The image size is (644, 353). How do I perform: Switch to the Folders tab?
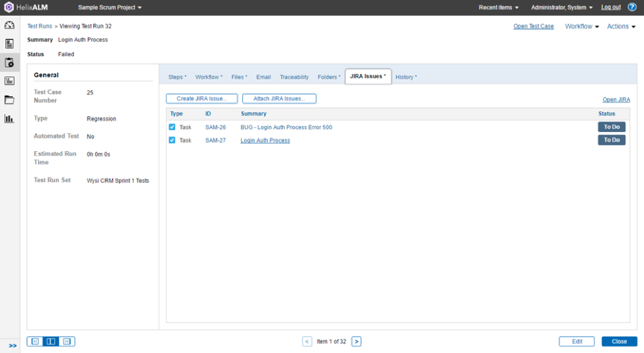click(x=328, y=77)
